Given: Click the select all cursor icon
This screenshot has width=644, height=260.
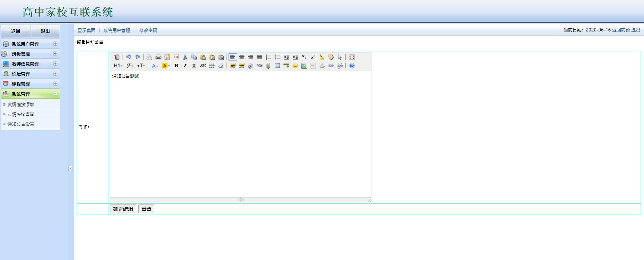Looking at the screenshot, I should [x=340, y=57].
